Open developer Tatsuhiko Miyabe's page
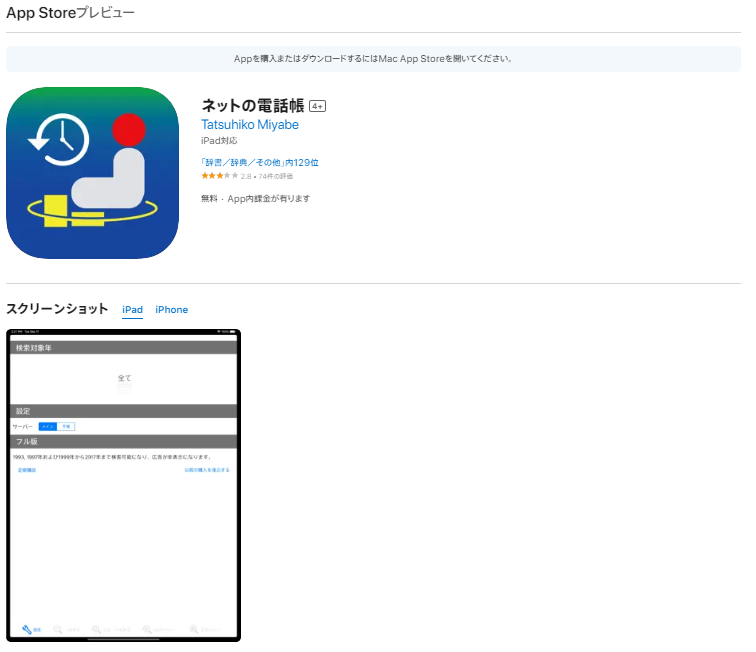Viewport: 756px width, 652px height. (x=250, y=124)
